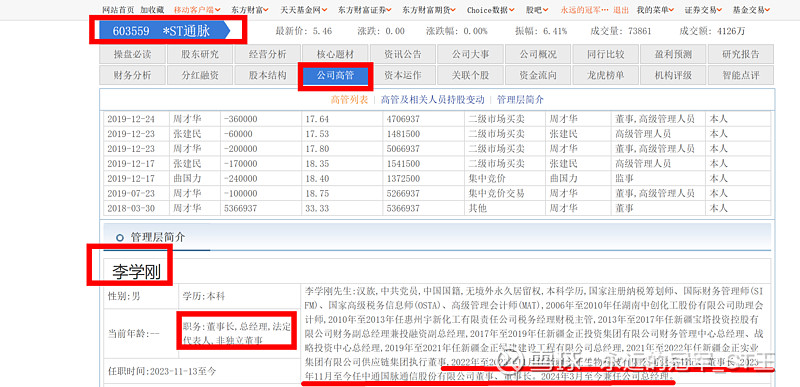Select the price cell 17.64
This screenshot has height=387, width=800.
point(342,119)
